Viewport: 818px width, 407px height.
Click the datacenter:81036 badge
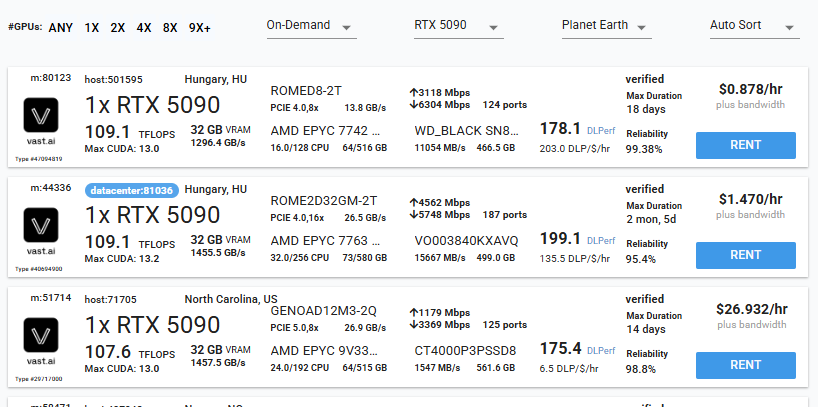(132, 190)
